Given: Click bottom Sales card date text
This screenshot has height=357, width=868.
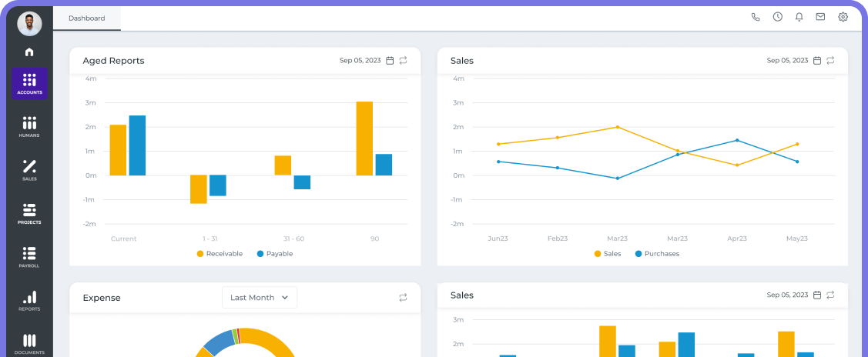Looking at the screenshot, I should (787, 295).
